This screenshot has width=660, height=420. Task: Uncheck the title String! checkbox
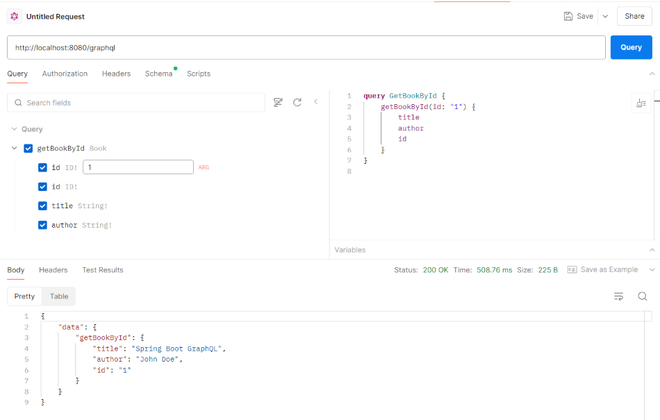[x=42, y=206]
